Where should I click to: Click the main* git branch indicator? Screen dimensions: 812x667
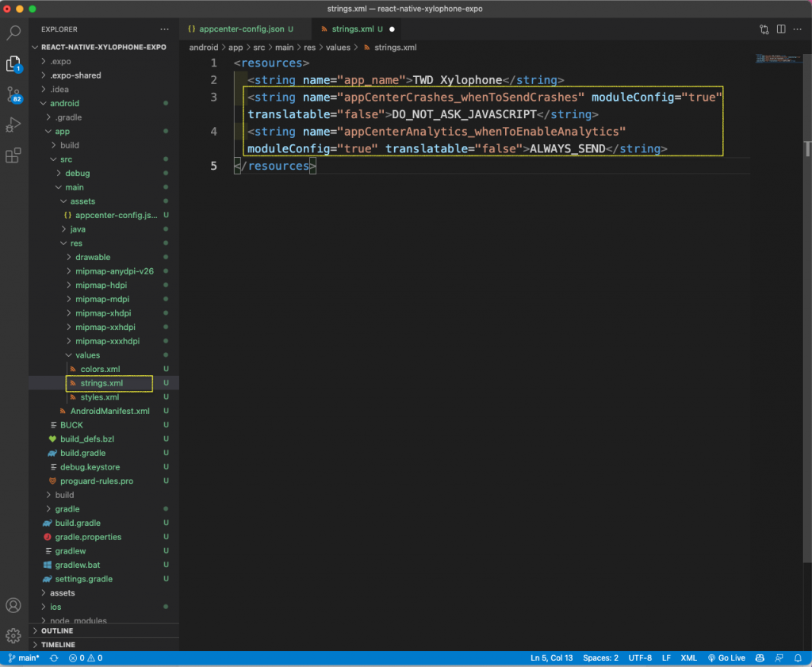[24, 658]
